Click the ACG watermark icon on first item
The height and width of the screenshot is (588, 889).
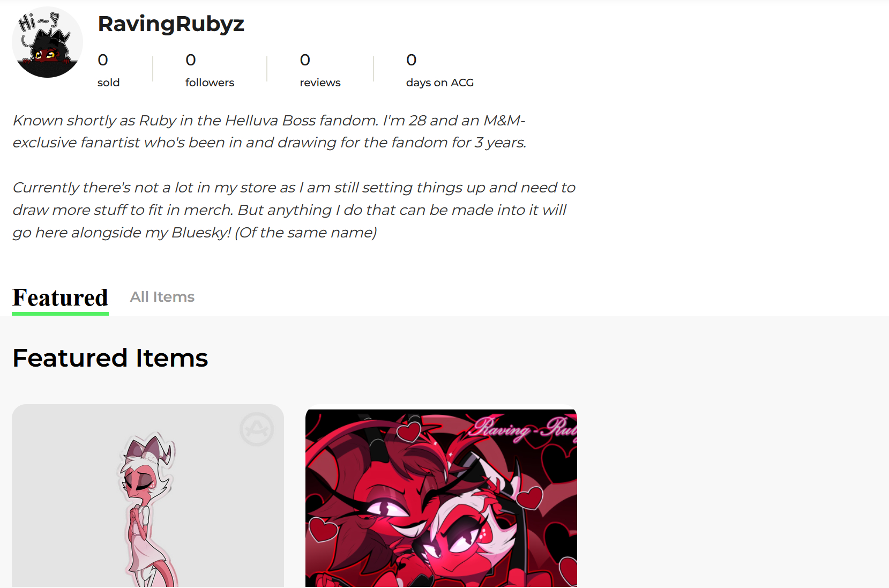click(x=257, y=429)
